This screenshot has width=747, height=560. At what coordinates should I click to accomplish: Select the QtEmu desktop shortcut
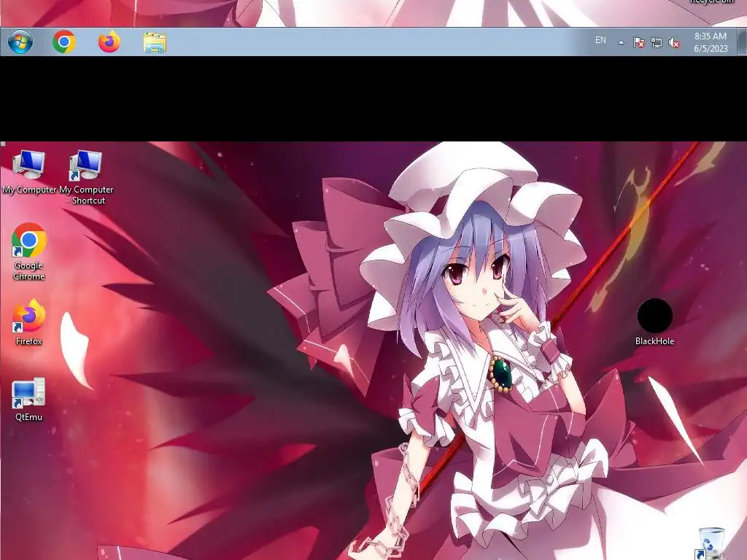coord(29,399)
